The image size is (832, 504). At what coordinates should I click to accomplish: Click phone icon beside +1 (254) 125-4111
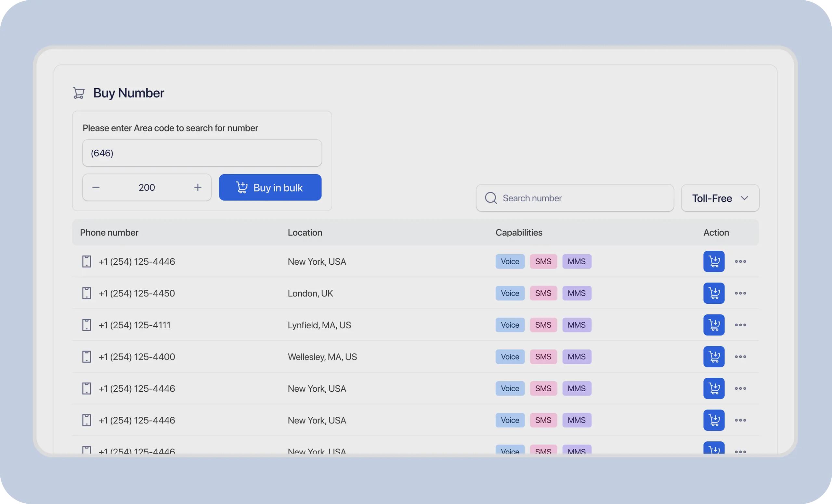coord(86,325)
